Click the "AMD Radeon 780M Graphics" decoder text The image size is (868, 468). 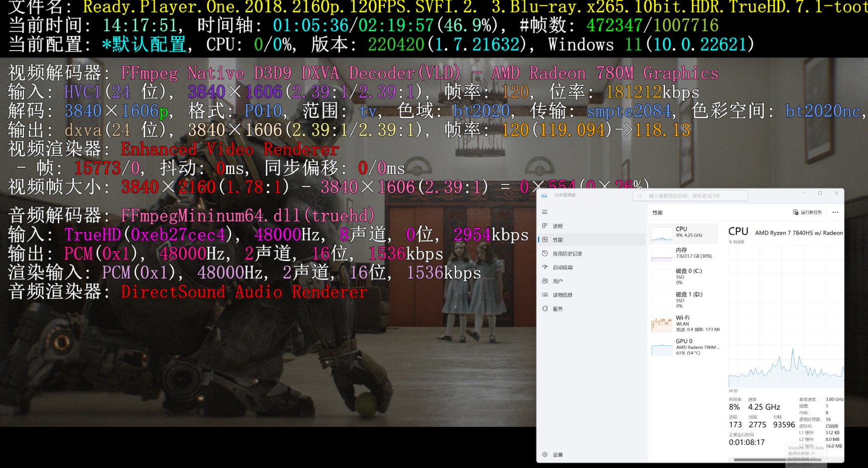(605, 73)
